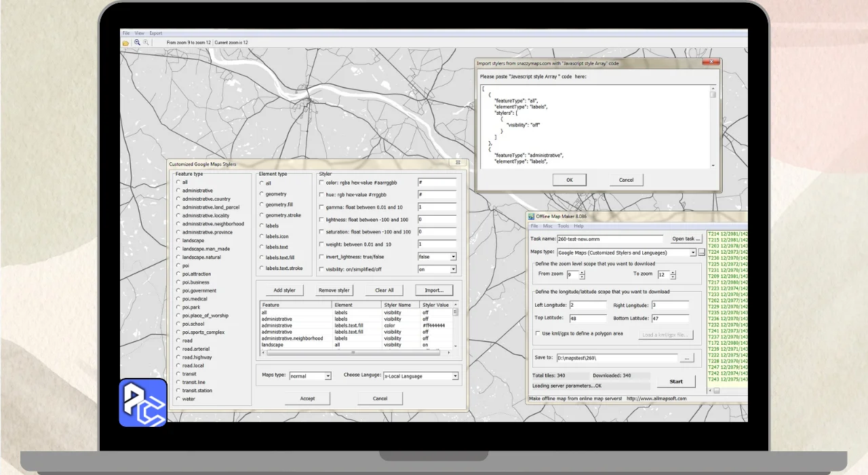Select the labels.icon element type

pos(262,236)
